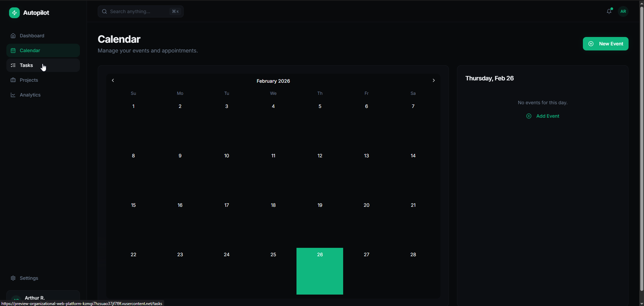Image resolution: width=644 pixels, height=306 pixels.
Task: Click the Projects icon in sidebar
Action: [13, 80]
